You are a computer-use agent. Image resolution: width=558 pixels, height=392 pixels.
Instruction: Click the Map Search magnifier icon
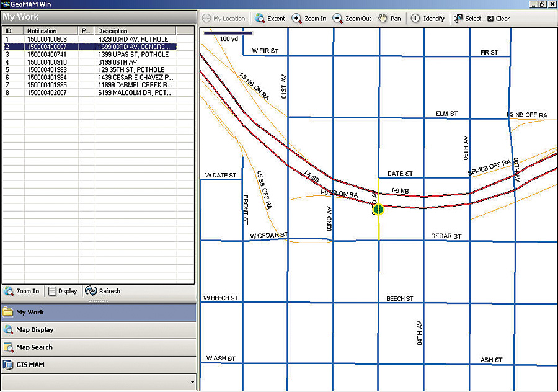[x=8, y=347]
